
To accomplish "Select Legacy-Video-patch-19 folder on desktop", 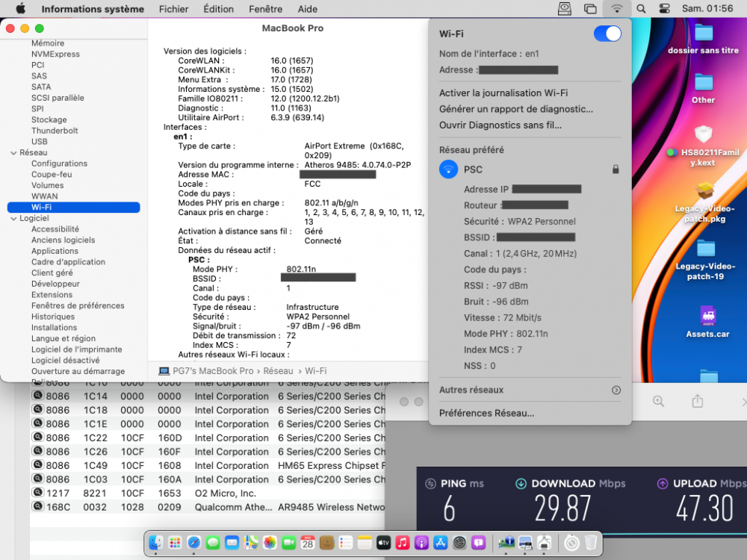I will click(705, 261).
